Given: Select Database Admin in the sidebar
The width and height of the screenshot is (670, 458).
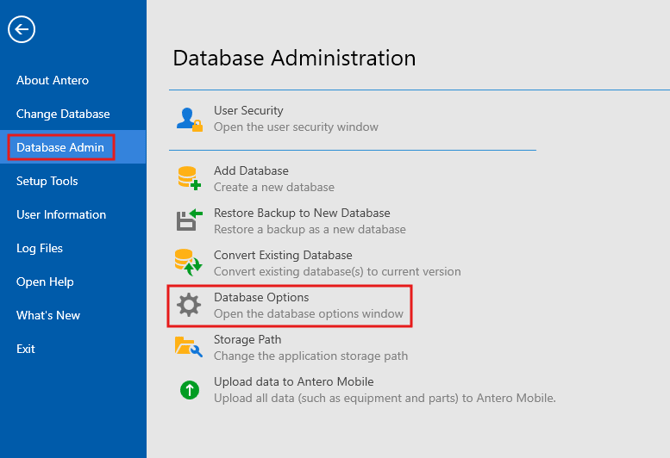Looking at the screenshot, I should pos(62,148).
